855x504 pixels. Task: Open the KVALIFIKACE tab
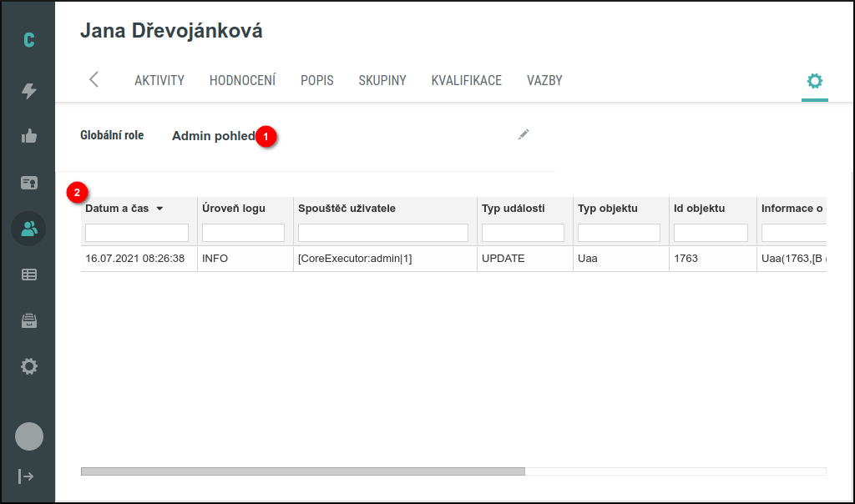coord(466,80)
